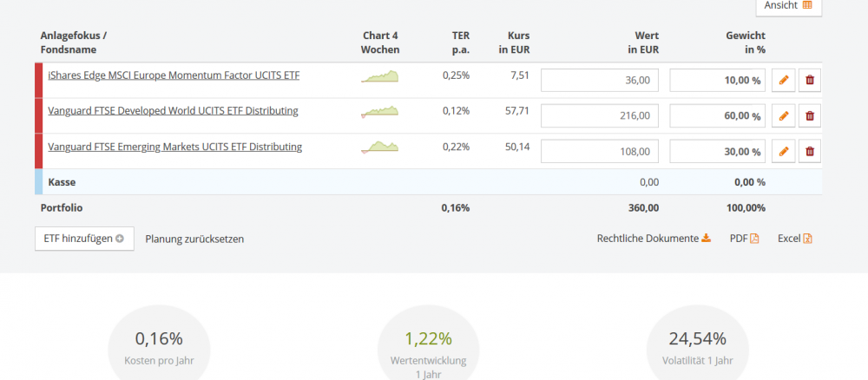The height and width of the screenshot is (380, 868).
Task: Reset planning via Planung zurücksetzen
Action: (194, 239)
